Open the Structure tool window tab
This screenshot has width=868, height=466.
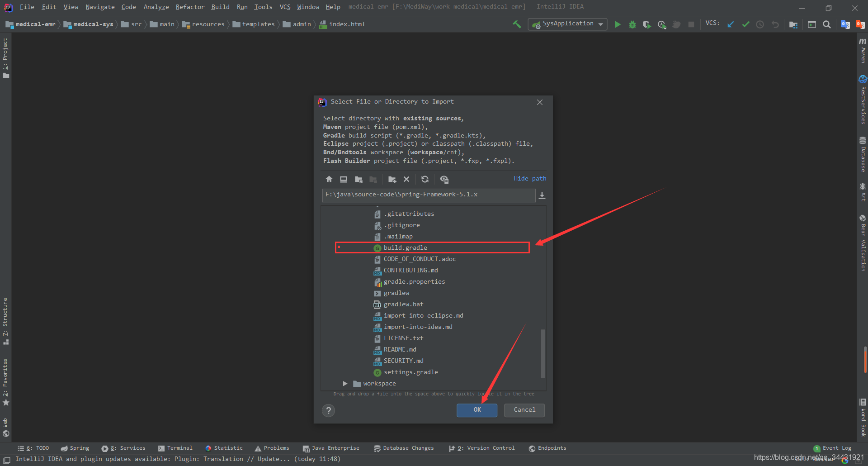point(5,321)
